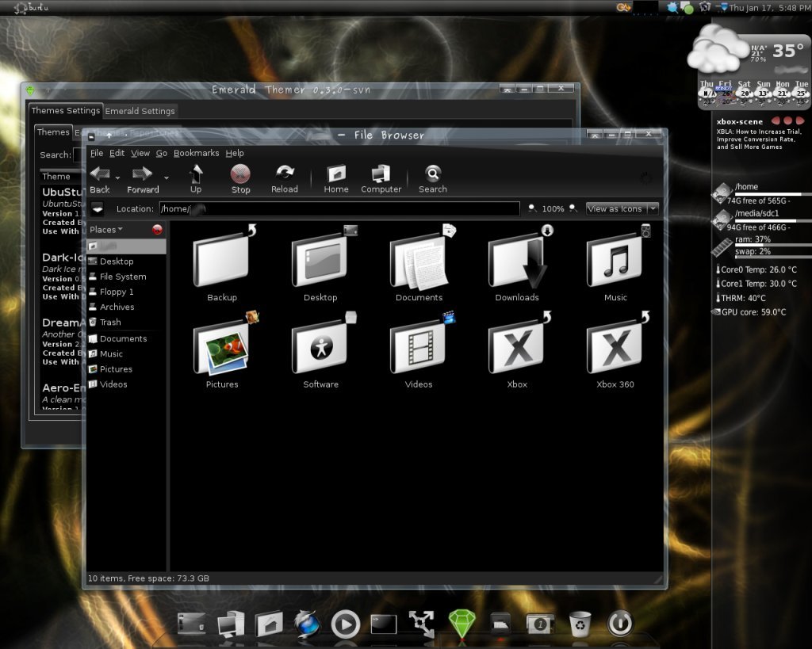Open the Edit menu

(117, 153)
